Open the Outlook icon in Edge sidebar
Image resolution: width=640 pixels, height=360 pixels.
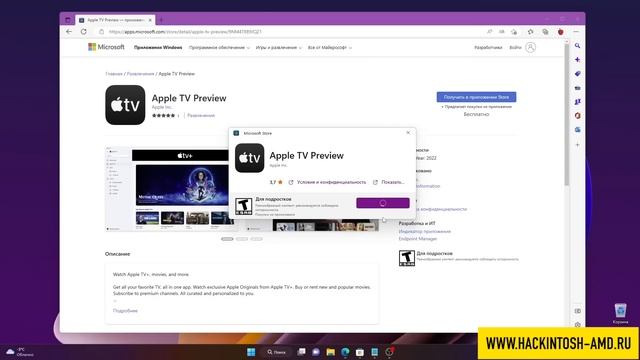point(578,129)
